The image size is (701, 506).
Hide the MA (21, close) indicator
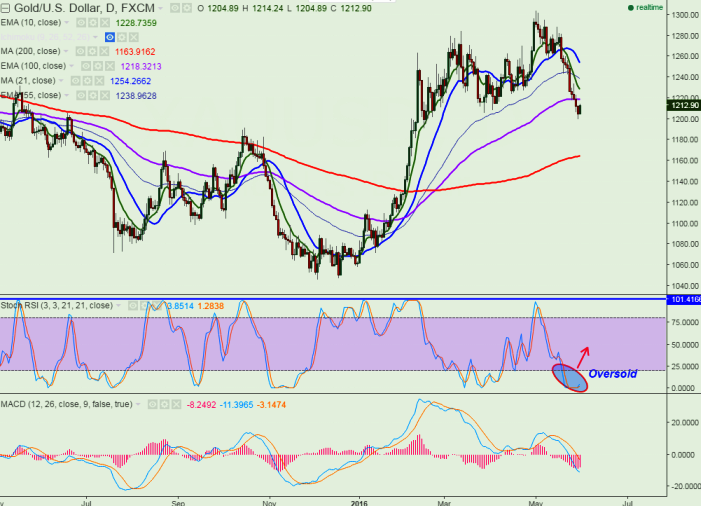76,81
